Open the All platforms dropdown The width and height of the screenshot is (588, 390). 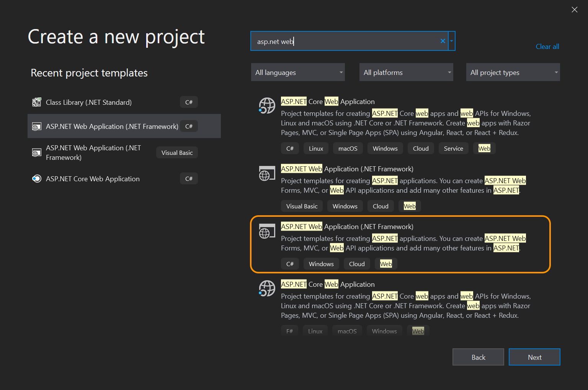pos(406,72)
